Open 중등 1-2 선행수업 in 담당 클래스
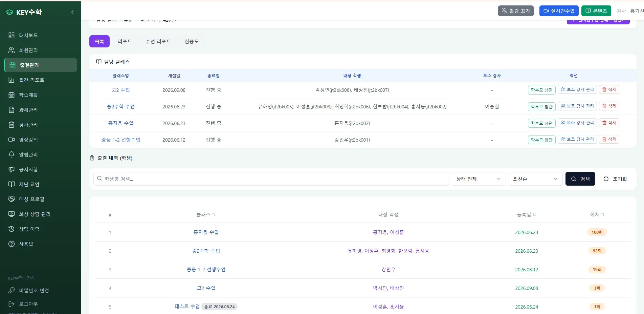 coord(121,140)
